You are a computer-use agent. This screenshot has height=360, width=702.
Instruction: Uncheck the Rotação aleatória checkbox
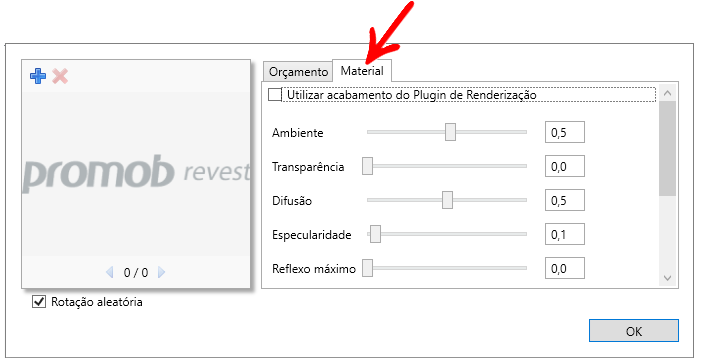(x=39, y=302)
